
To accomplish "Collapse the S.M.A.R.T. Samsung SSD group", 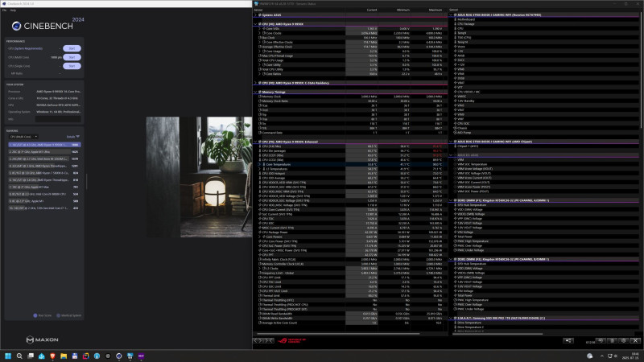I will point(451,318).
